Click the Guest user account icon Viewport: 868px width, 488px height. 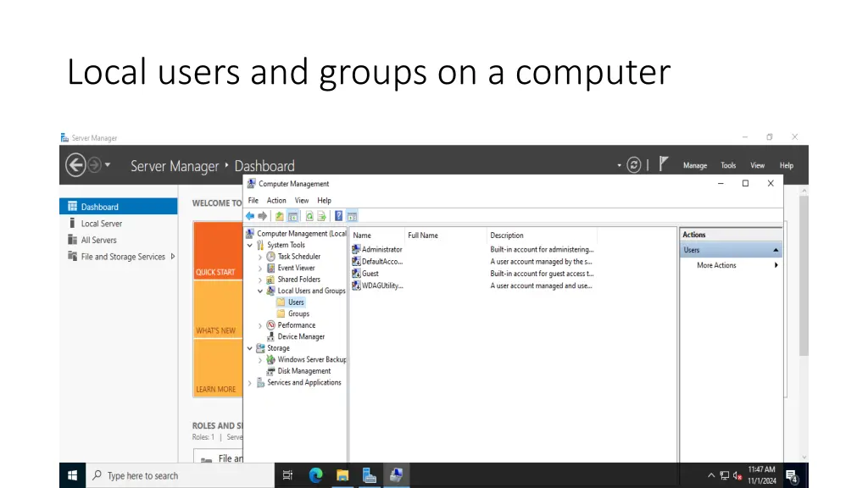point(356,274)
